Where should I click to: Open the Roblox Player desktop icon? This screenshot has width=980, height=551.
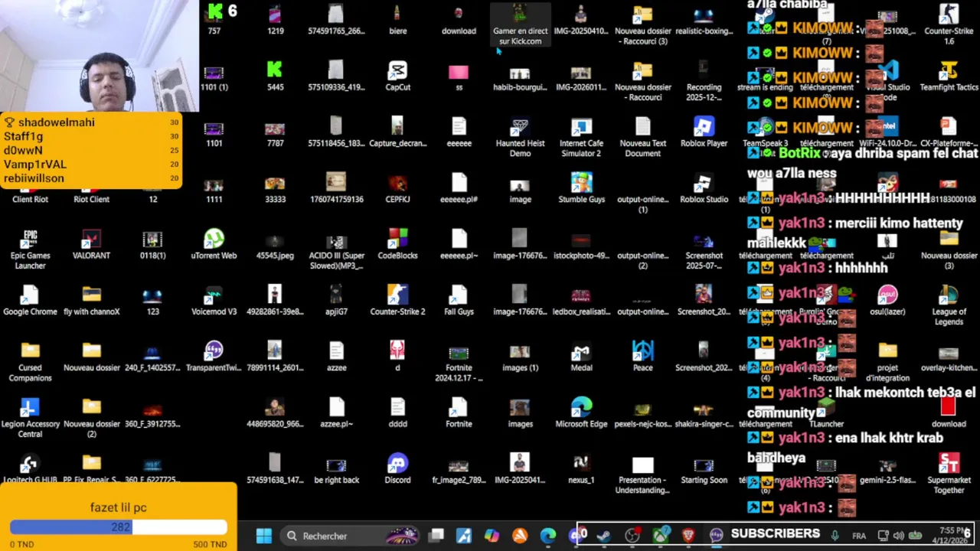pos(704,132)
